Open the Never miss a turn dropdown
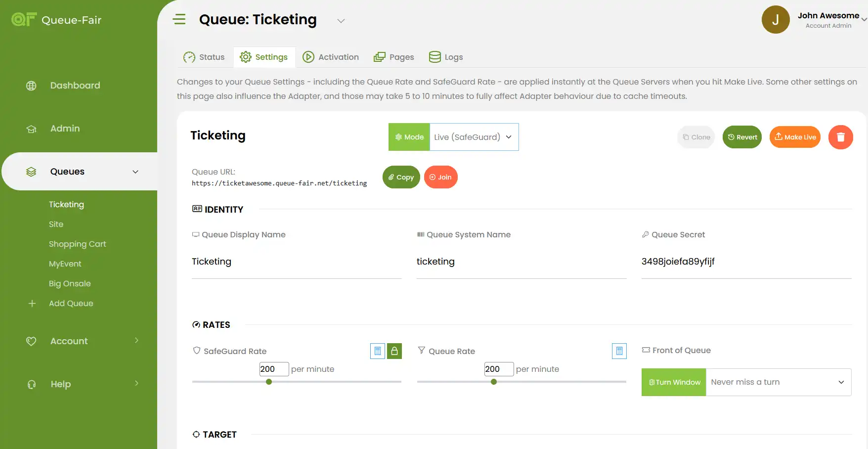The width and height of the screenshot is (868, 449). (x=779, y=382)
